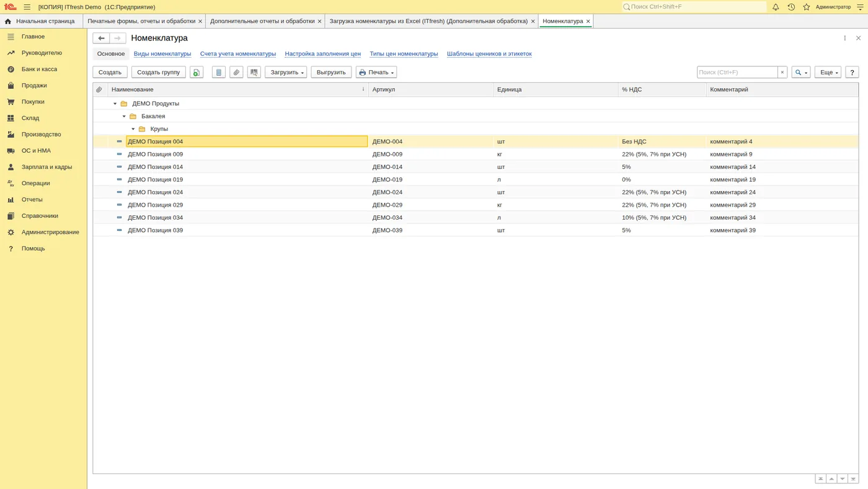
Task: Switch to Начальная страница tab
Action: 40,21
